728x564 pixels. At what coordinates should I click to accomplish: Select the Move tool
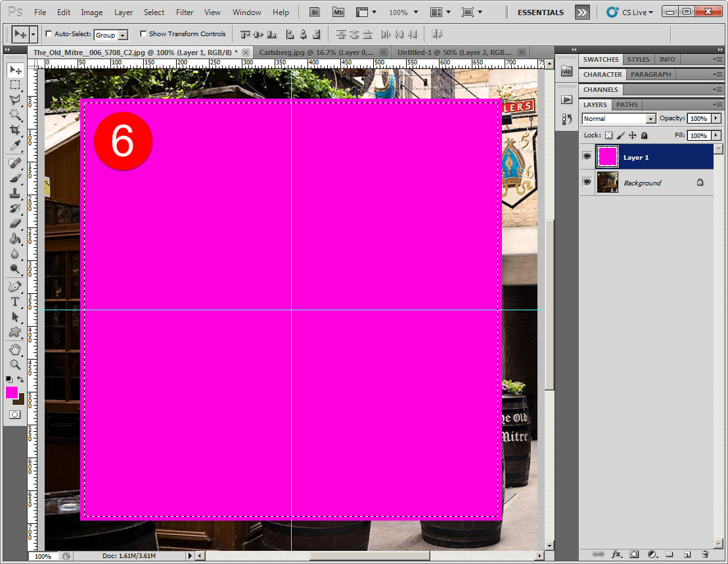click(x=15, y=70)
